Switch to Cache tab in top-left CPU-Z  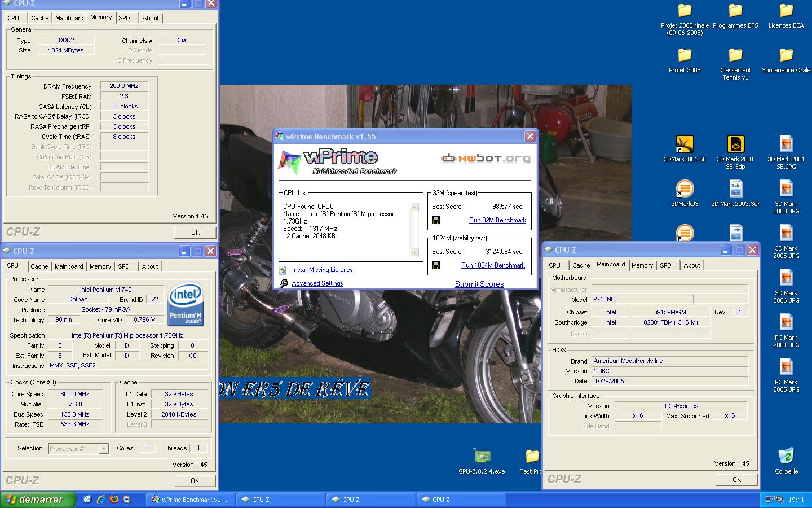pyautogui.click(x=39, y=18)
